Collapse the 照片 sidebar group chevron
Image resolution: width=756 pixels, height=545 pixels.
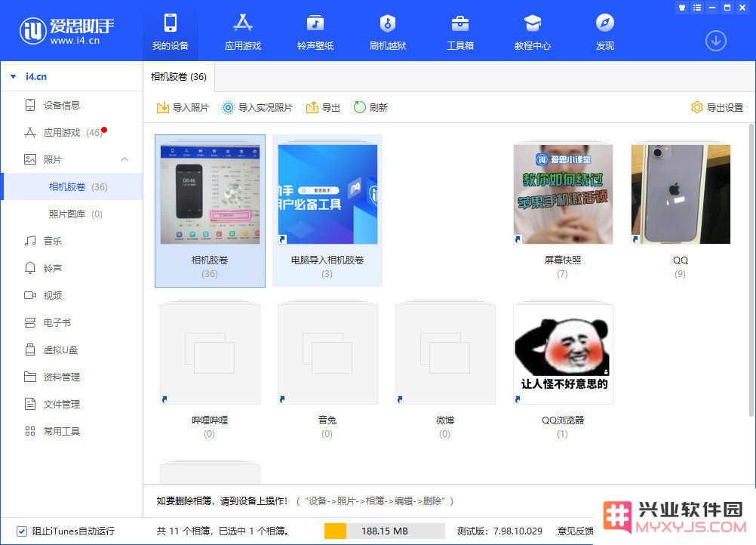pos(124,159)
